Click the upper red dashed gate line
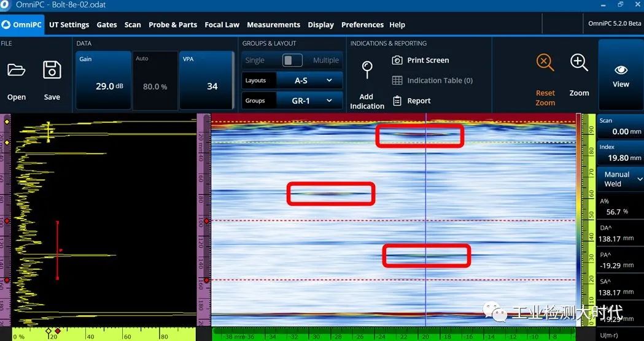This screenshot has height=341, width=644. coord(393,221)
